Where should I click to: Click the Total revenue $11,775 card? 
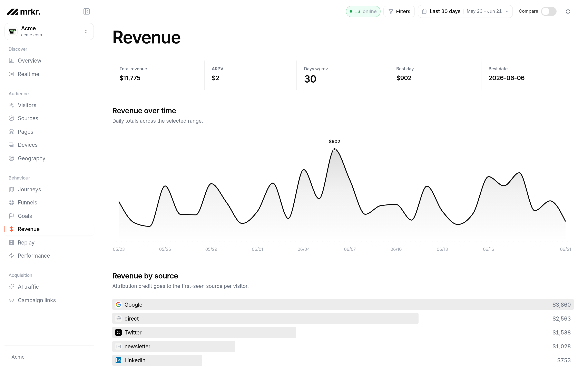(x=158, y=75)
